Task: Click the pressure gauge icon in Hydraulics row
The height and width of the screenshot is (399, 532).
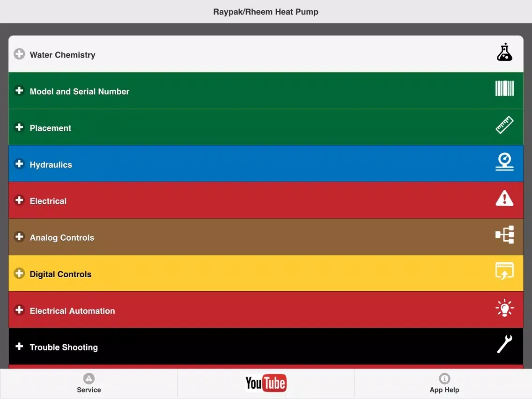Action: coord(504,162)
